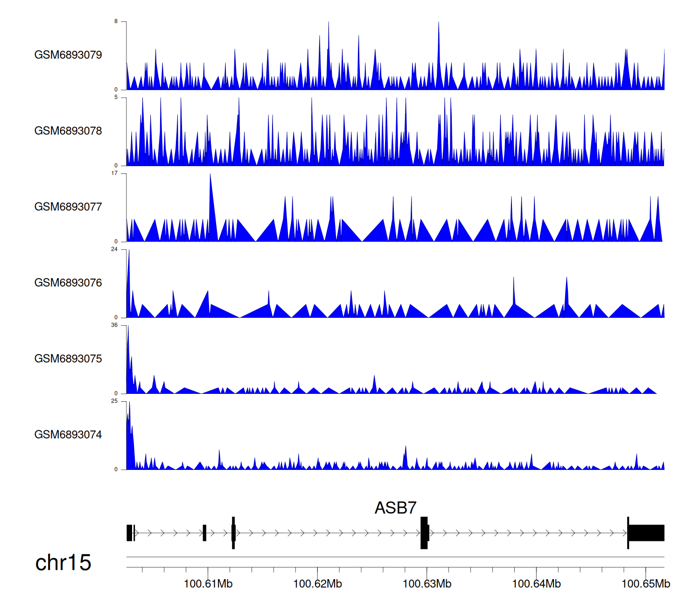
Task: Click the ASB7 exon near 100.63Mb
Action: [x=424, y=533]
